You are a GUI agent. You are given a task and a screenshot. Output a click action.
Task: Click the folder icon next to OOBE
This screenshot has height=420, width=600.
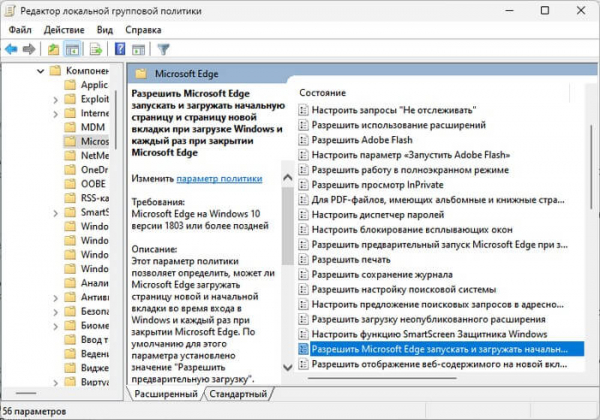pos(70,184)
